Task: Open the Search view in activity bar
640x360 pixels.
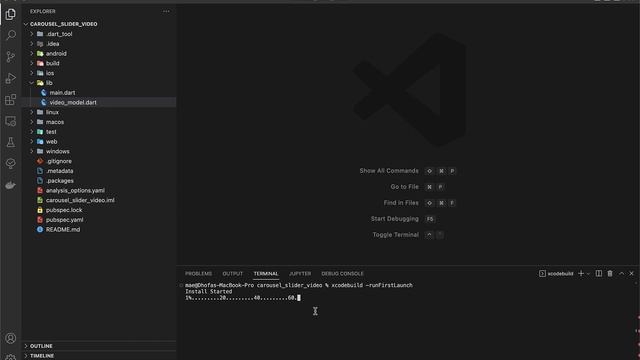Action: [x=11, y=35]
